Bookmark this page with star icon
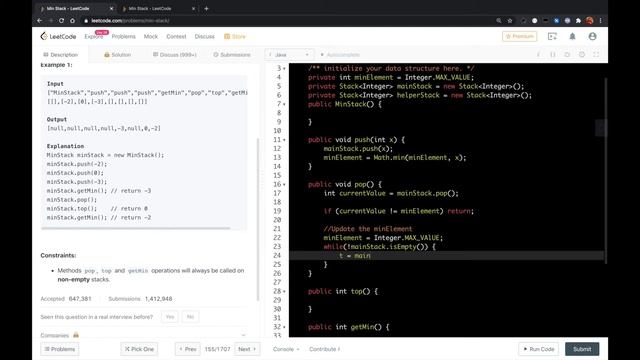Viewport: 640px width, 360px height. [510, 20]
